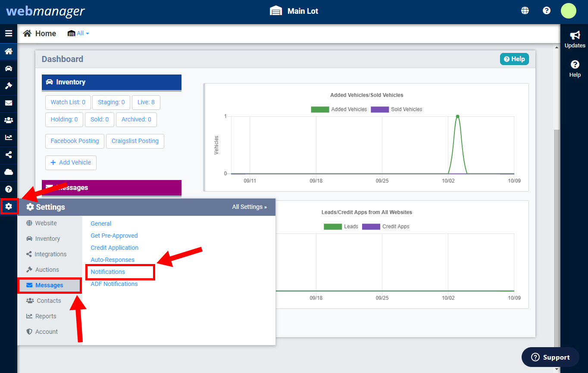This screenshot has height=373, width=588.
Task: Toggle Added Vehicles legend swatch
Action: click(320, 109)
